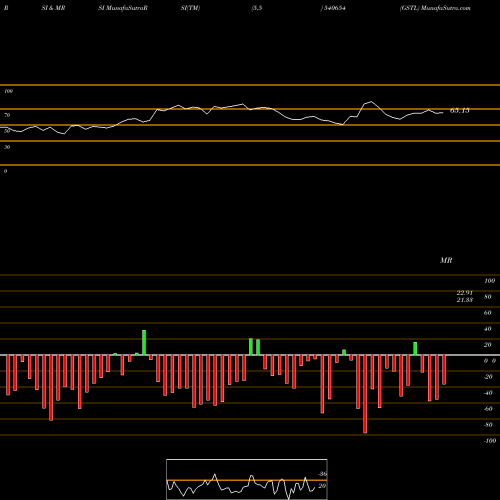Screen dimensions: 500x500
Task: Click the MR axis label -20
Action: 488,377
